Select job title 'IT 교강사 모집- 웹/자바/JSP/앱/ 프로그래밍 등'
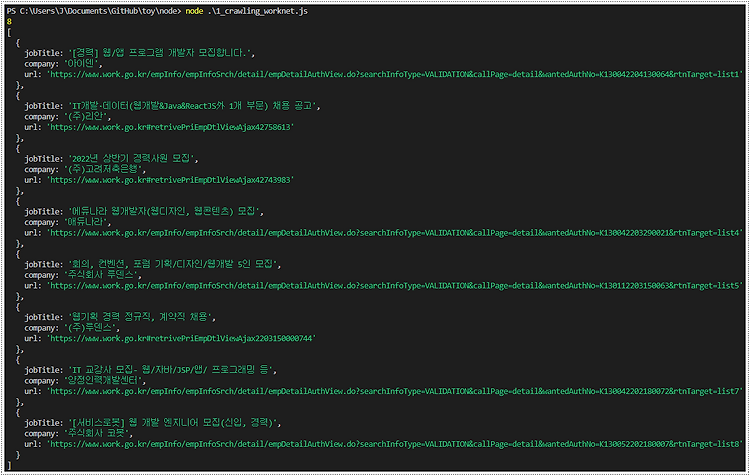Image resolution: width=750 pixels, height=476 pixels. pos(171,370)
